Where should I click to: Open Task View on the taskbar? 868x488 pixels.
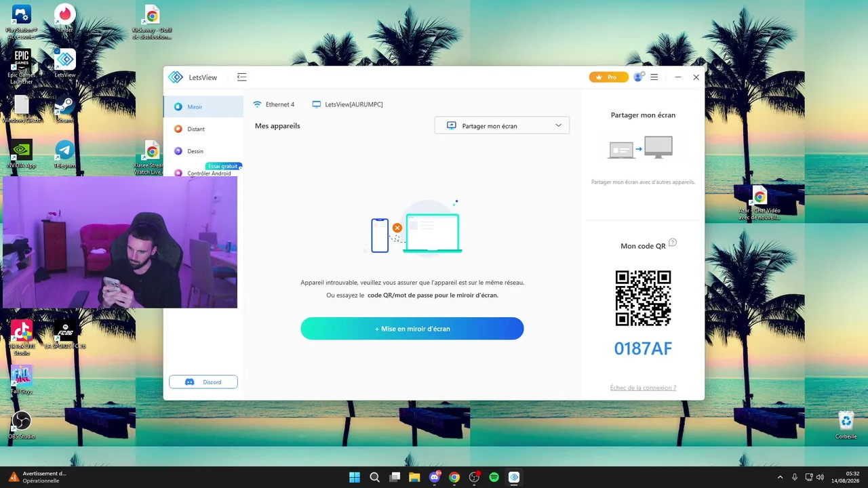(x=395, y=477)
